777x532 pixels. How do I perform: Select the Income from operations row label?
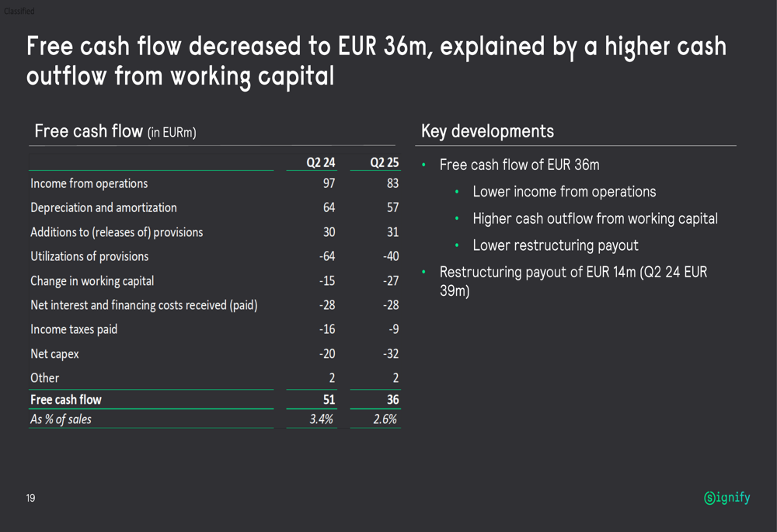[89, 183]
